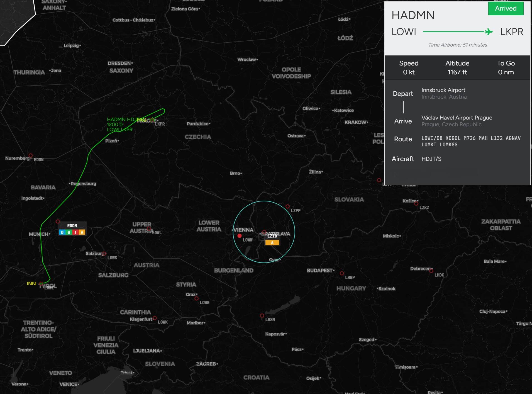The image size is (532, 394).
Task: Click the LKPR arrival code in panel
Action: 512,32
